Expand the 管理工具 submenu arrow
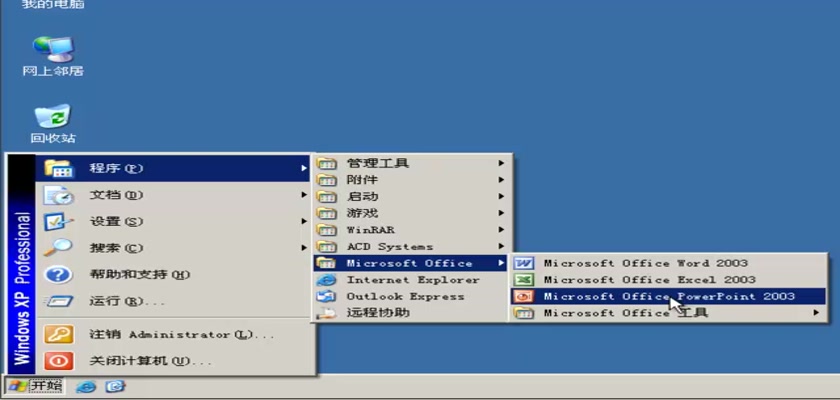 click(501, 163)
